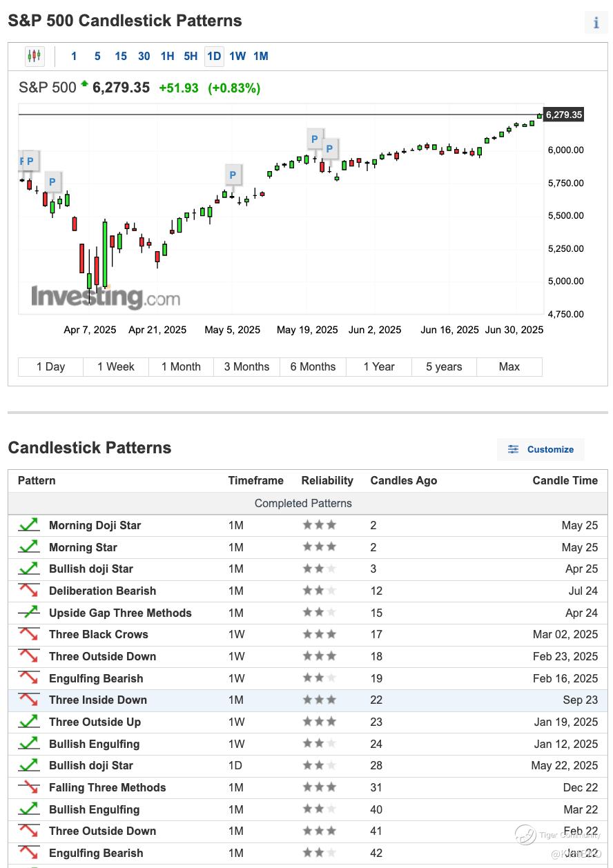
Task: Click the Dec 22 candle time
Action: [581, 787]
